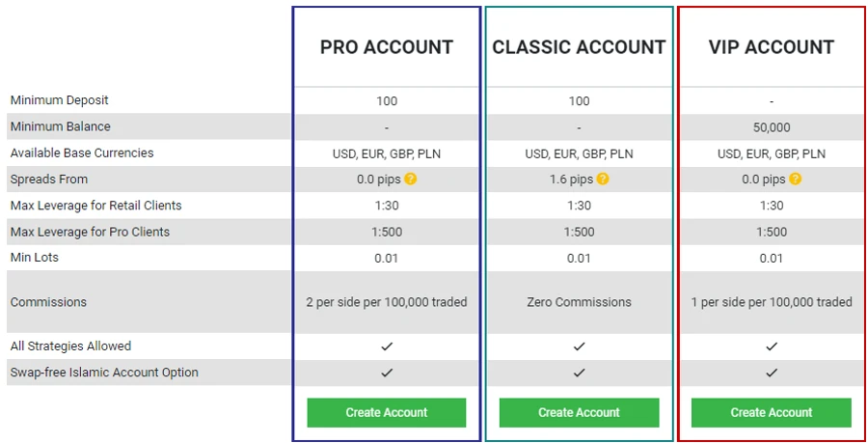Image resolution: width=868 pixels, height=443 pixels.
Task: Create a Pro Account
Action: point(387,412)
